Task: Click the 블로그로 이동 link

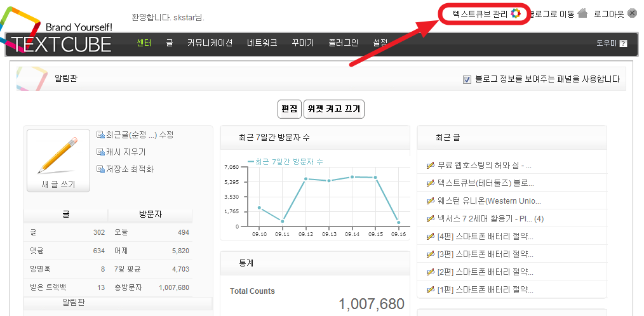Action: [551, 14]
